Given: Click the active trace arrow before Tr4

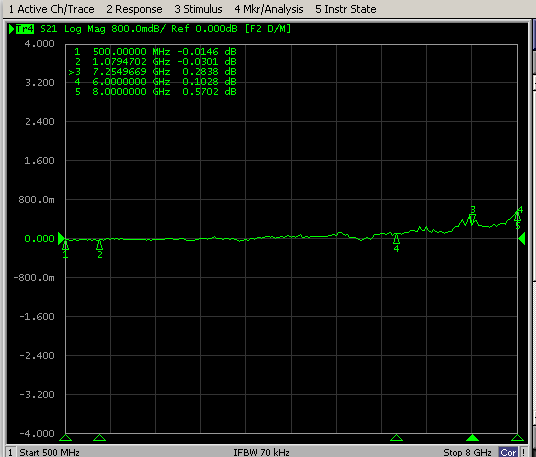Looking at the screenshot, I should coord(12,29).
